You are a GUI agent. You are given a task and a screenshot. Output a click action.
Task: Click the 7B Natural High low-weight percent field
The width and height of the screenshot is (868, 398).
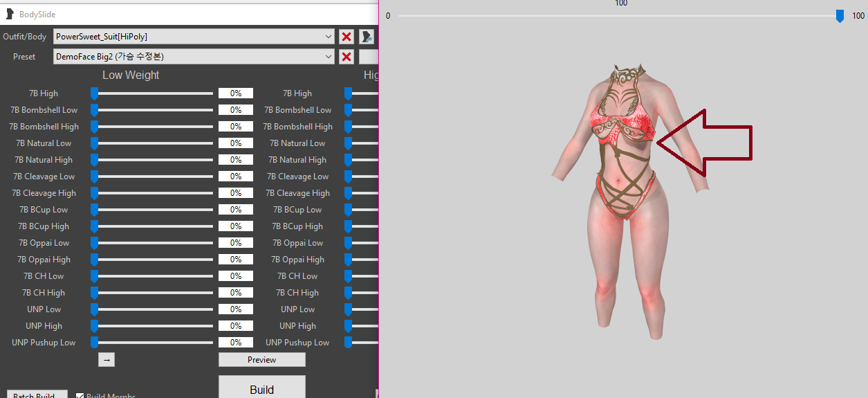point(236,160)
